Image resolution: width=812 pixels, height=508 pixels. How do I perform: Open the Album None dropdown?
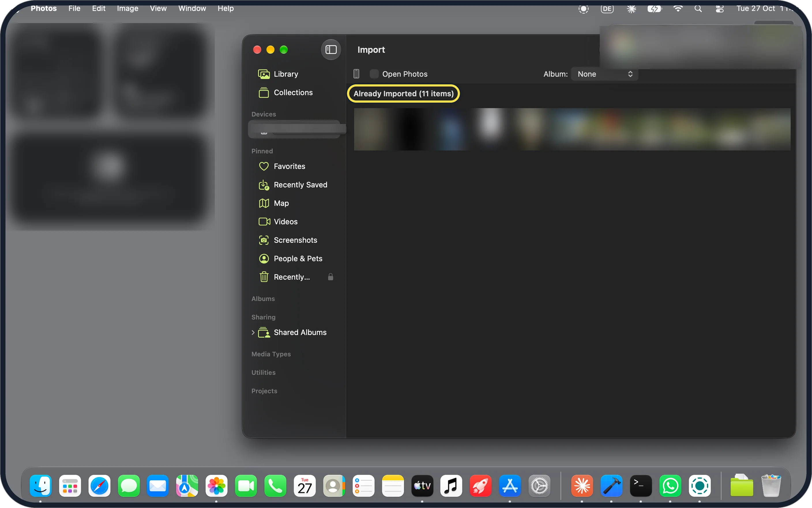pos(604,74)
